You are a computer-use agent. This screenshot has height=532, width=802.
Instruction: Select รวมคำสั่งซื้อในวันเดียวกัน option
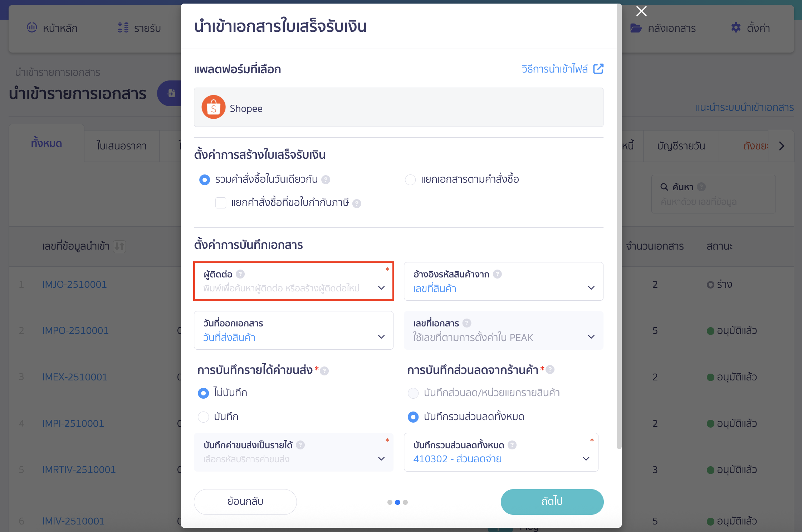(204, 179)
